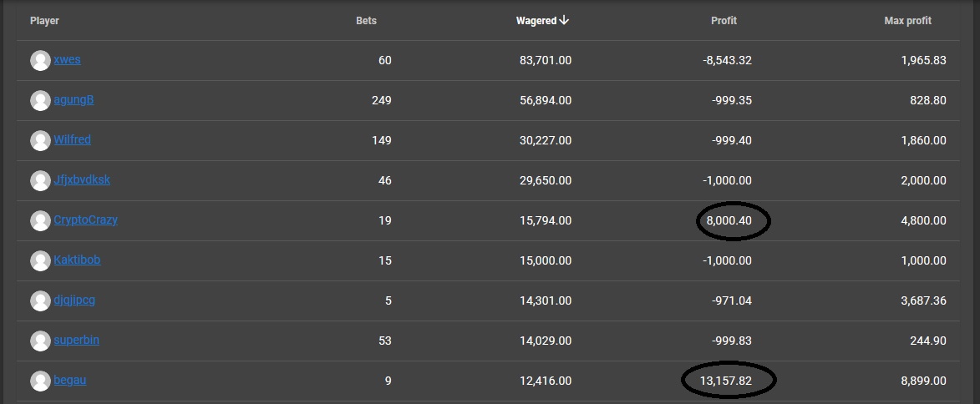Open xwes player profile link

(67, 60)
